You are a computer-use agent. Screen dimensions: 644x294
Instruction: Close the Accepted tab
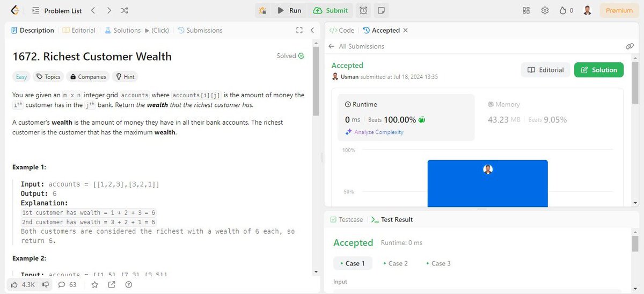406,30
